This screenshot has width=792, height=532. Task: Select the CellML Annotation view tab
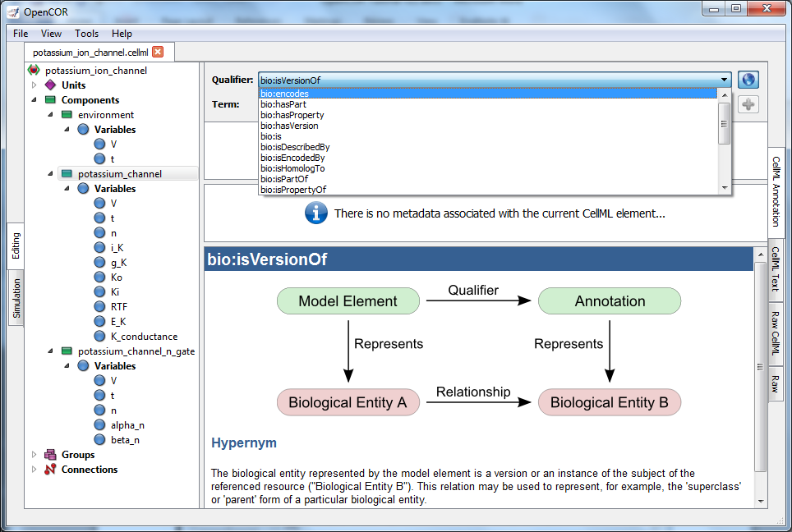(776, 191)
